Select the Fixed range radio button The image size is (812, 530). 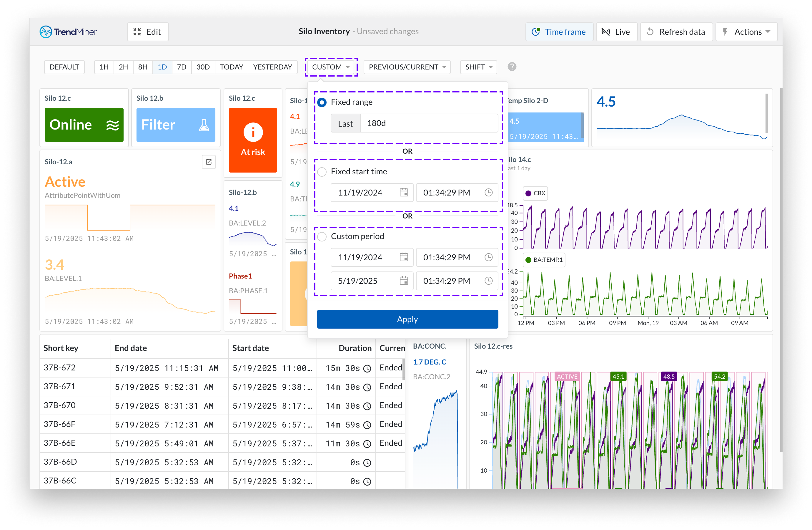click(322, 102)
